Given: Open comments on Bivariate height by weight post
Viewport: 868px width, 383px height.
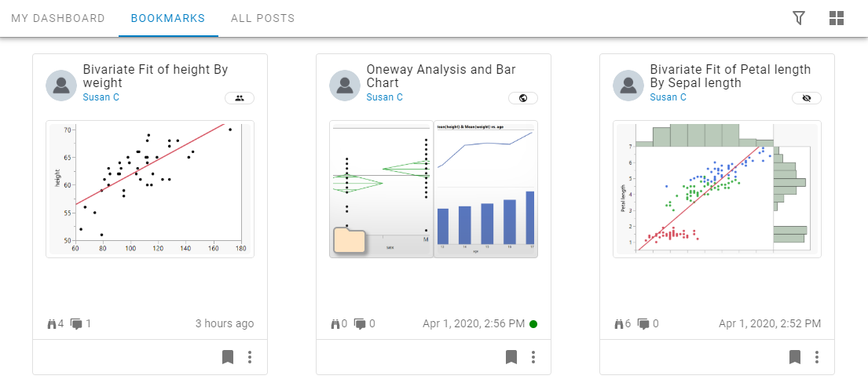Looking at the screenshot, I should (x=76, y=323).
